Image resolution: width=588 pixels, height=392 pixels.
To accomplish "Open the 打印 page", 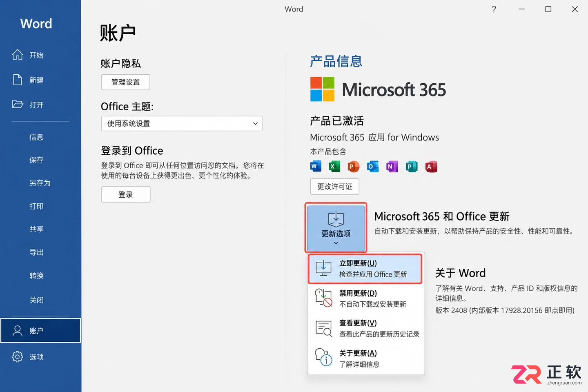I will pyautogui.click(x=36, y=206).
